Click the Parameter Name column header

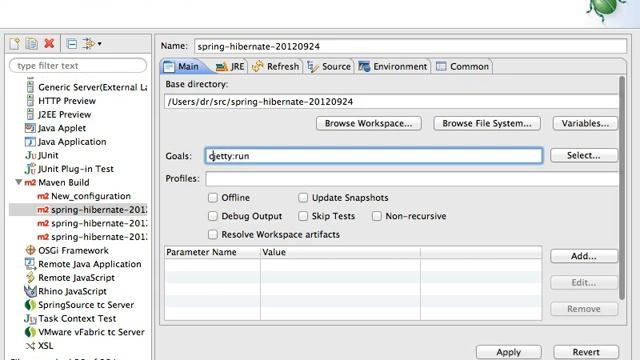[x=212, y=252]
